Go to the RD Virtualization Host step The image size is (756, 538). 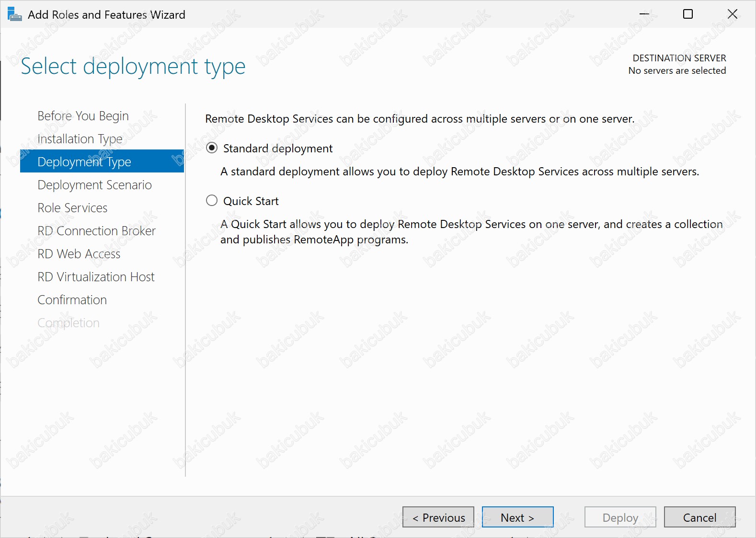click(x=96, y=277)
